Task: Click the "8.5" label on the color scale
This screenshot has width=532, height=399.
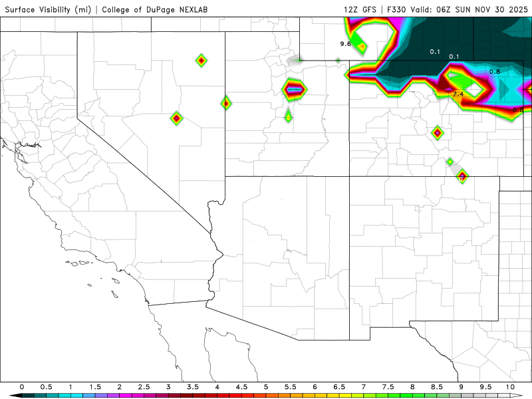Action: 437,387
